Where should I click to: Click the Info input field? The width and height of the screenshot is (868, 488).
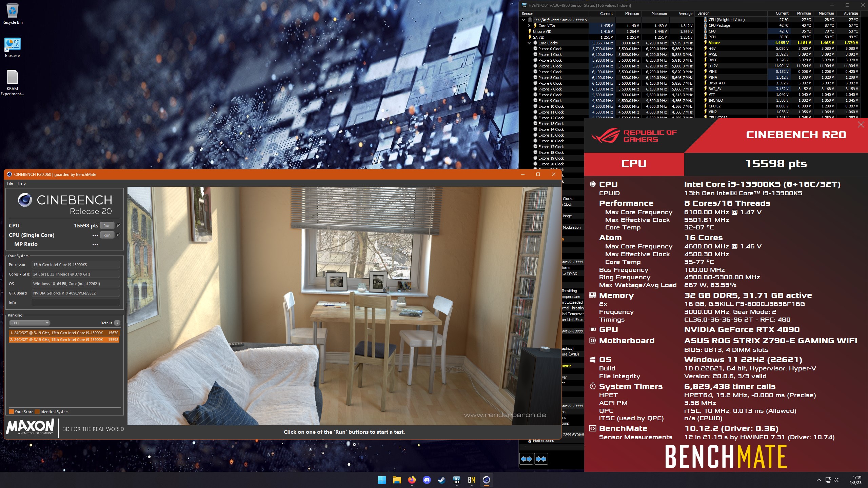[76, 303]
